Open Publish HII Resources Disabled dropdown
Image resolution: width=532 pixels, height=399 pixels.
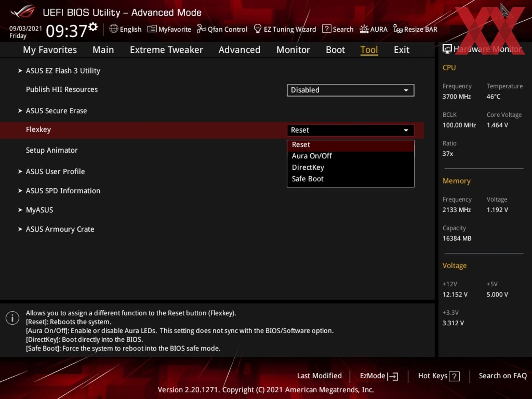click(x=350, y=90)
